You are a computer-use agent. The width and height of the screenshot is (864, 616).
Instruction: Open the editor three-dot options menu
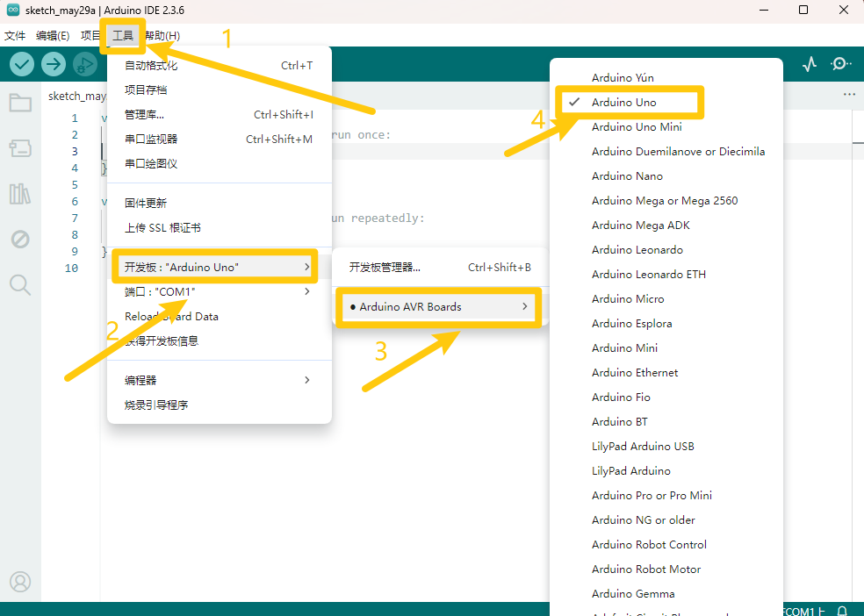[850, 94]
